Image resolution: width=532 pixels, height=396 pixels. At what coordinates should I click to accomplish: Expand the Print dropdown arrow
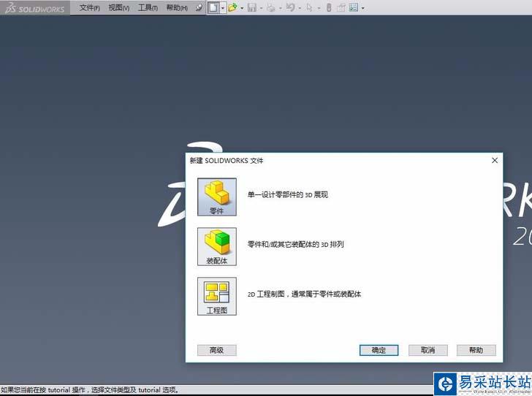281,8
